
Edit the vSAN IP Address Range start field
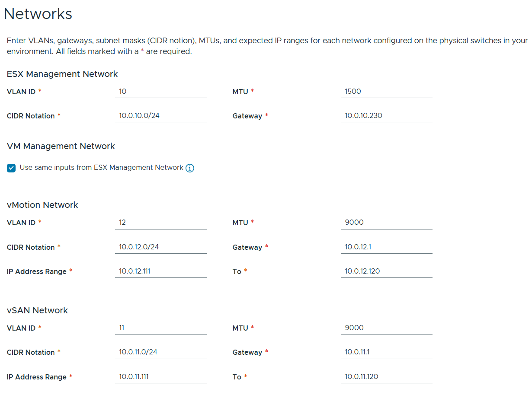[x=160, y=377]
